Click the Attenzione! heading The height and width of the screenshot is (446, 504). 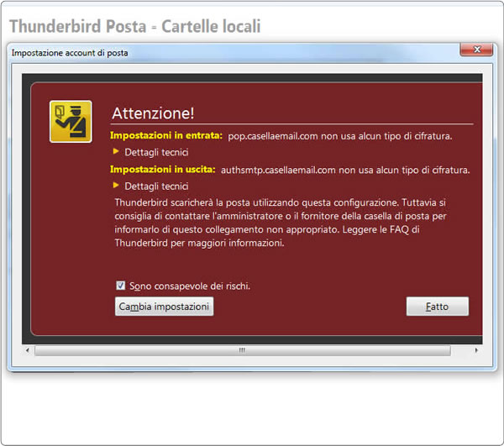tap(153, 113)
